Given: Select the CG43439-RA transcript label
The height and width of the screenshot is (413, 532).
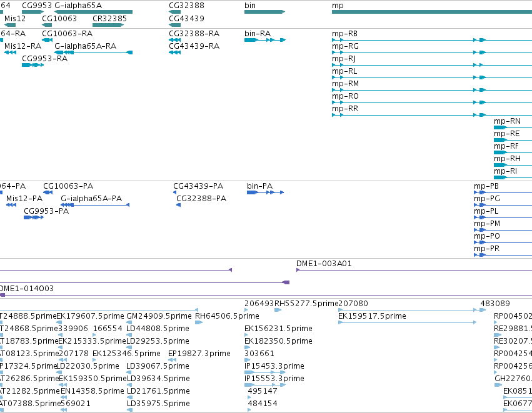Looking at the screenshot, I should pyautogui.click(x=194, y=46).
